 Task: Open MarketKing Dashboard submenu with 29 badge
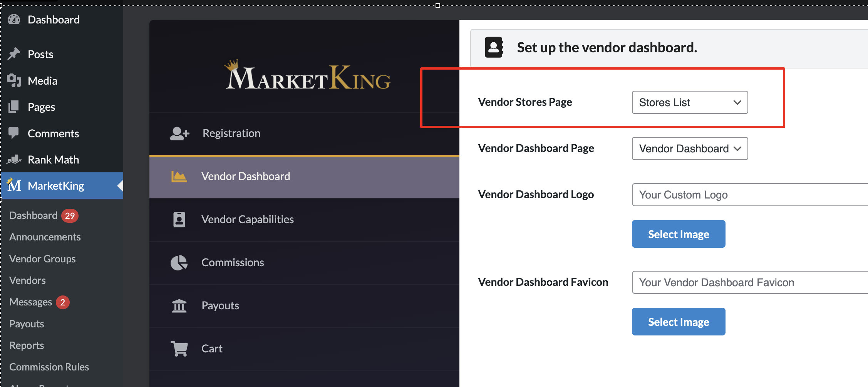pyautogui.click(x=44, y=215)
